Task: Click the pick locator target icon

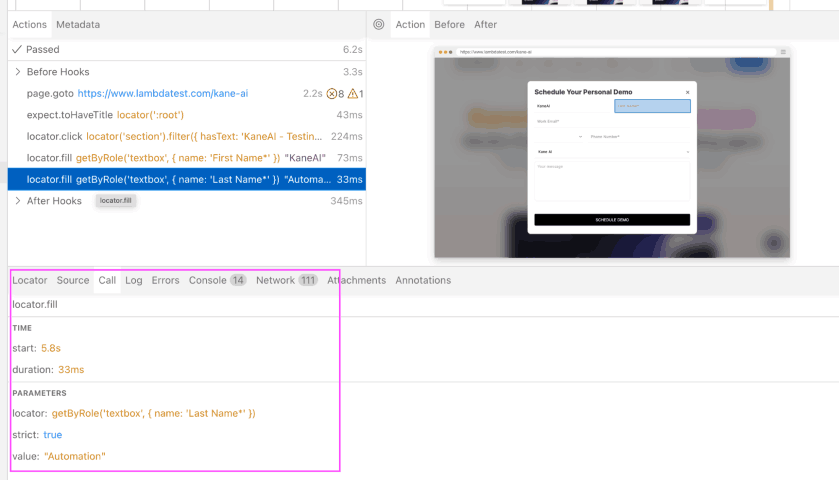Action: pos(379,25)
